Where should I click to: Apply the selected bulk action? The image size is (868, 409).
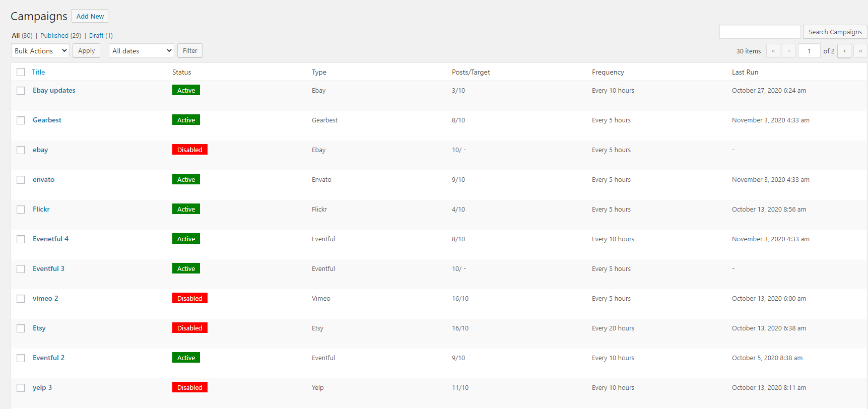pos(86,51)
